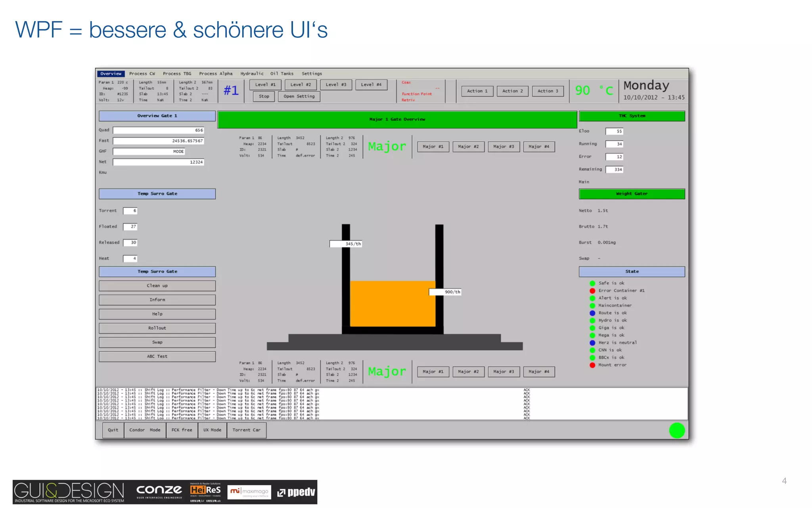Image resolution: width=812 pixels, height=508 pixels.
Task: Select the Level #3 button
Action: click(336, 85)
